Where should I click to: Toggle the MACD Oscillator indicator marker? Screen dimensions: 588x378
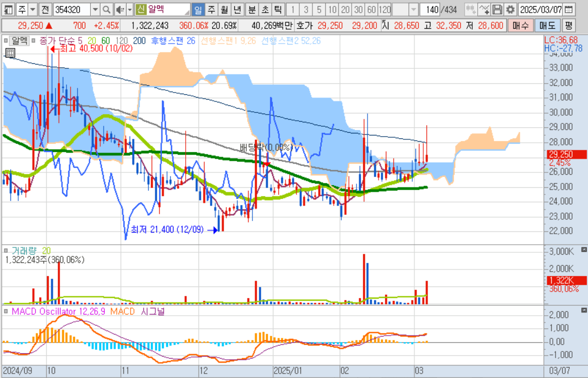click(x=6, y=311)
